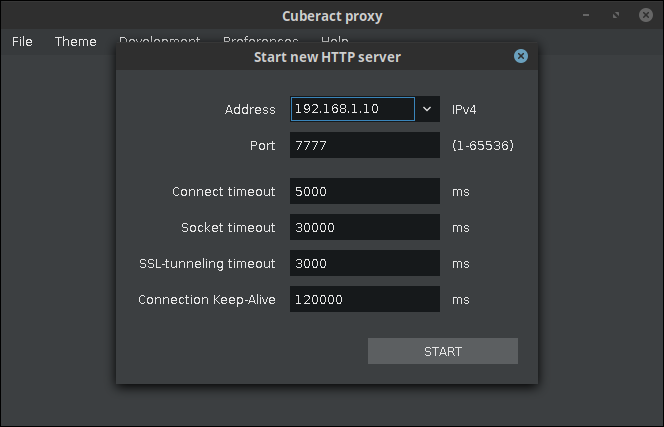This screenshot has height=427, width=664.
Task: Click the IPv4 label beside Address
Action: tap(464, 110)
